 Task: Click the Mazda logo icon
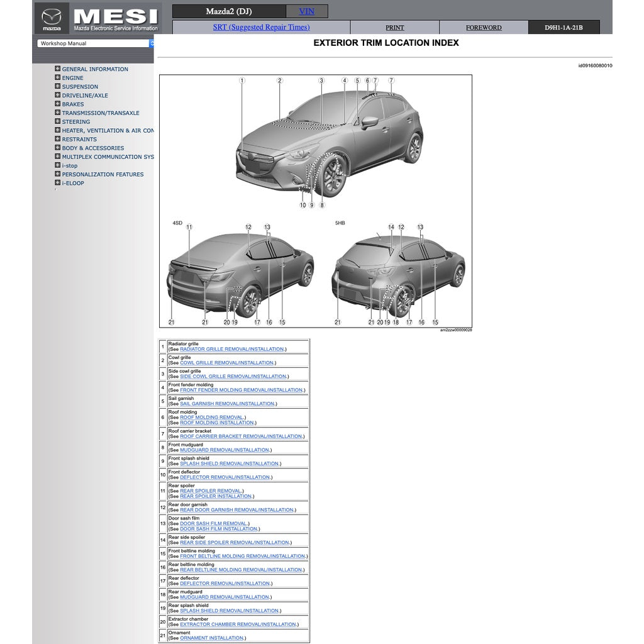[x=53, y=15]
